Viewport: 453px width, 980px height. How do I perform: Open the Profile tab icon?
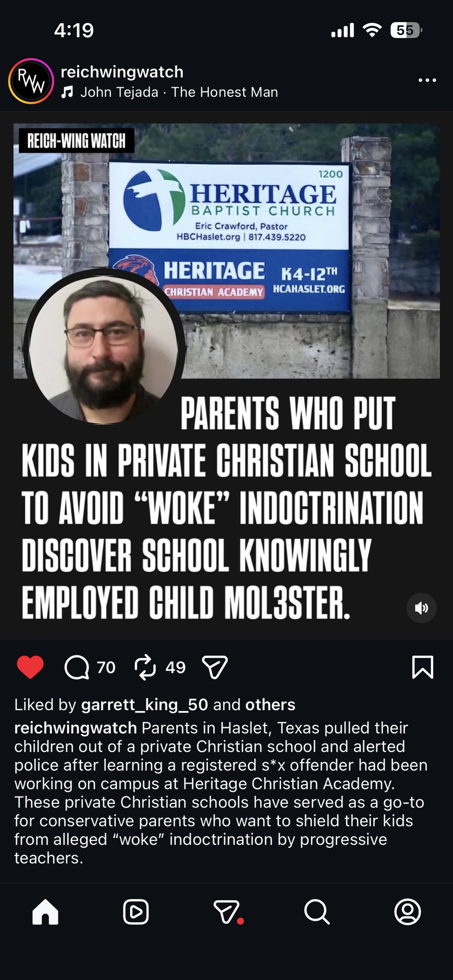point(407,912)
